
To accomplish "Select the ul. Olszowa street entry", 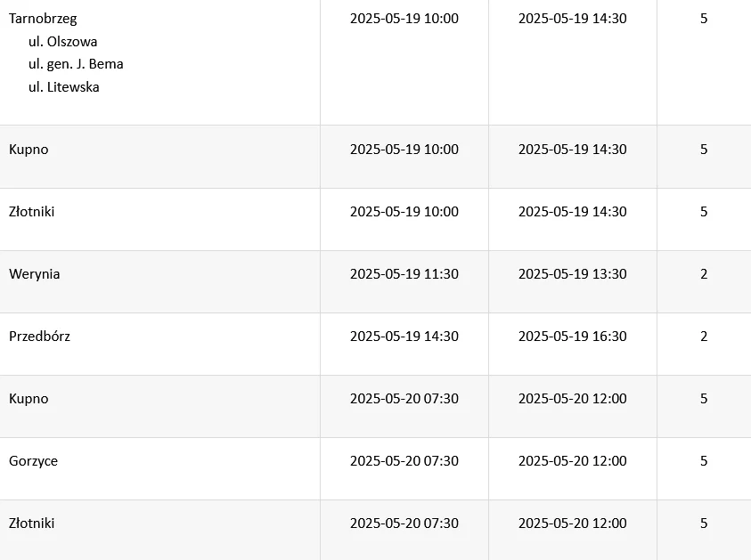I will tap(62, 42).
